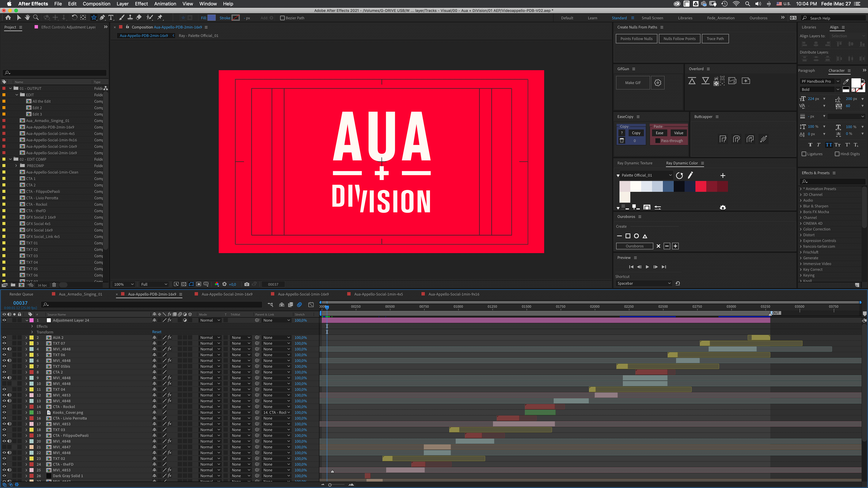
Task: Click the palette edit pencil icon
Action: coord(690,175)
